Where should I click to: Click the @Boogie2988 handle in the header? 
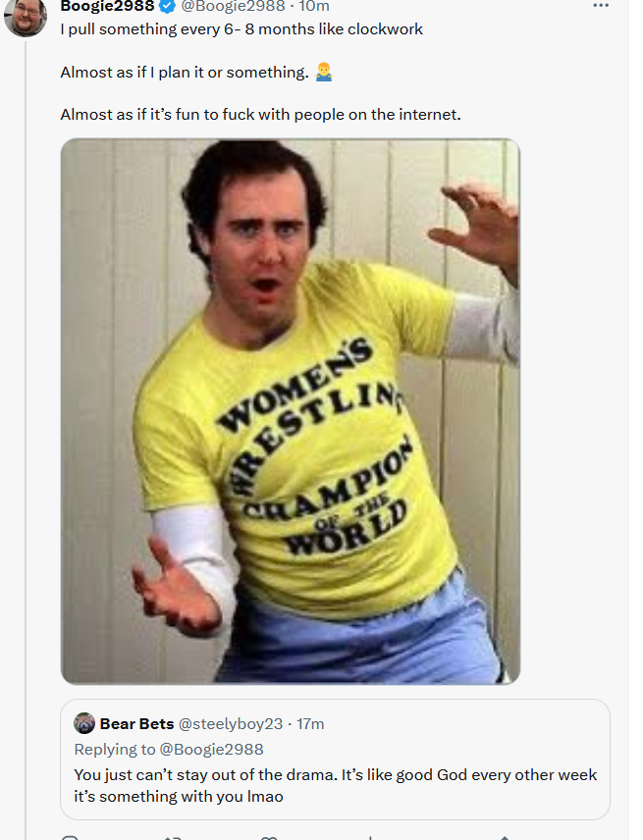233,6
